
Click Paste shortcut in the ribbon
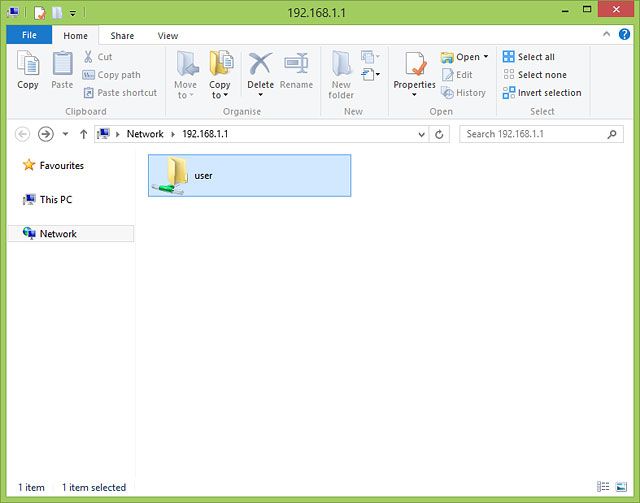120,93
